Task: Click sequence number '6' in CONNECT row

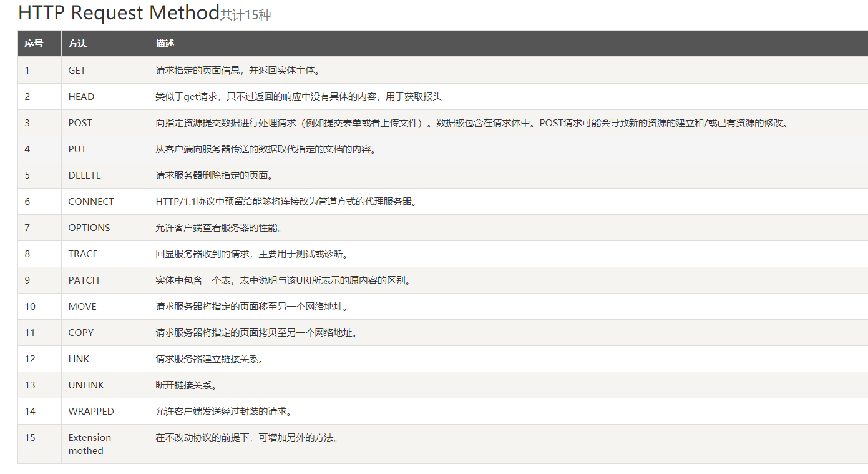Action: coord(27,202)
